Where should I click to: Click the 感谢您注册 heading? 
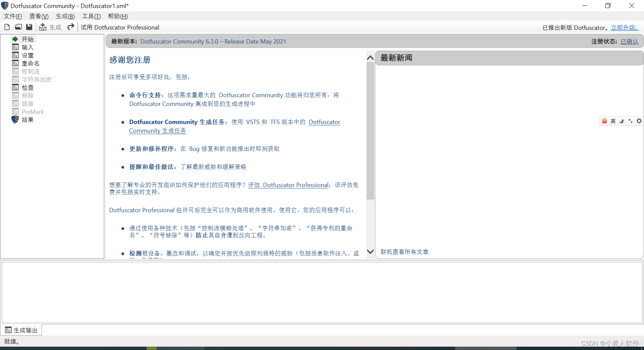[130, 60]
